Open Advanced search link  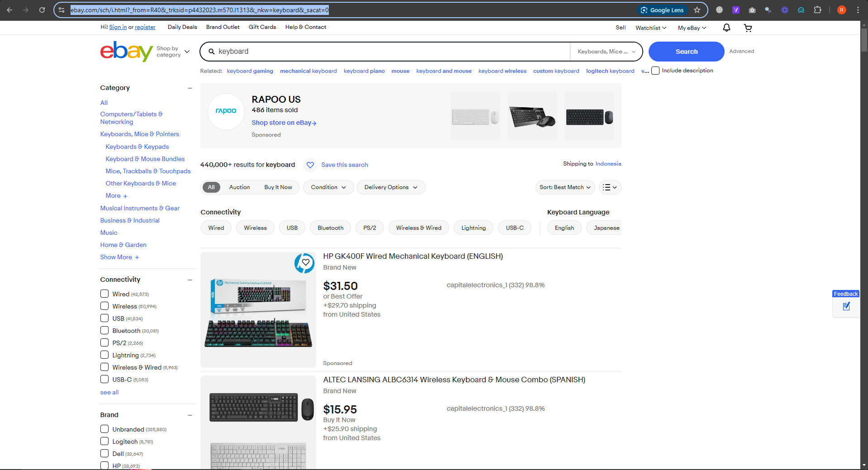[741, 51]
